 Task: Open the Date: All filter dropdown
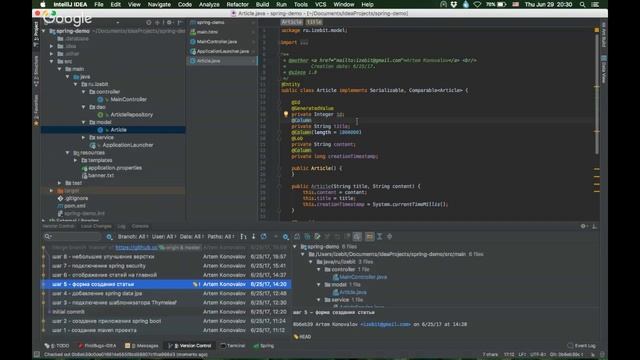pyautogui.click(x=191, y=237)
